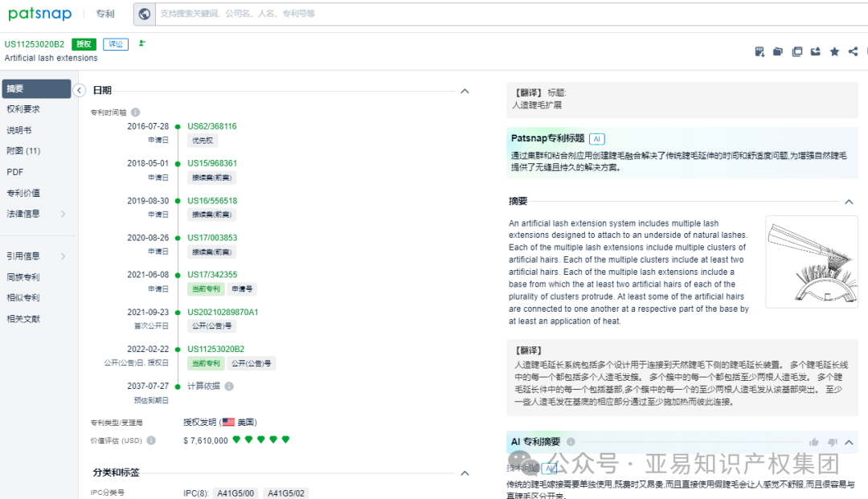This screenshot has width=868, height=499.
Task: Click the patent drawing thumbnail in abstract
Action: [x=812, y=261]
